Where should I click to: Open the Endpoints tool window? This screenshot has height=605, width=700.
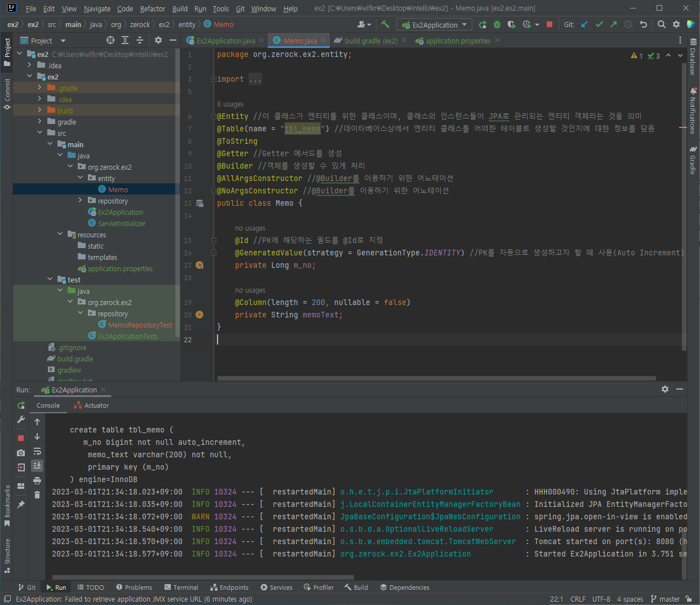tap(229, 587)
